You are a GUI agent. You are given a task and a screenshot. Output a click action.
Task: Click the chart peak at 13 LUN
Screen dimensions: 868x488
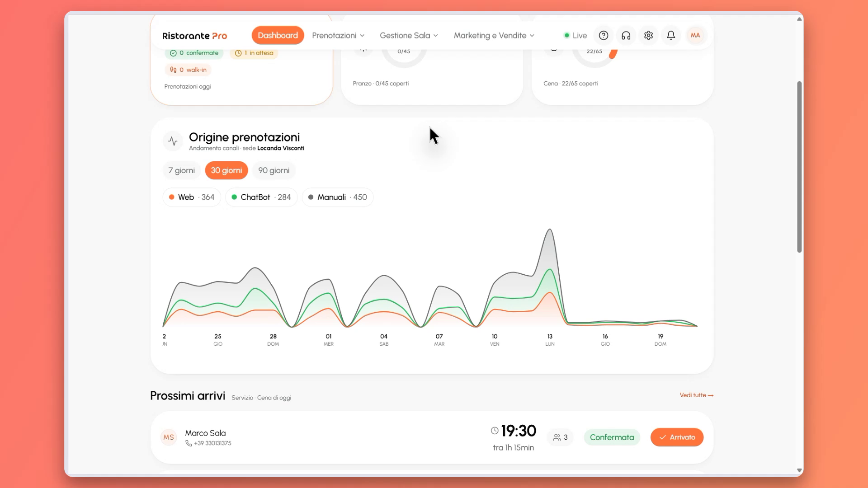point(550,230)
